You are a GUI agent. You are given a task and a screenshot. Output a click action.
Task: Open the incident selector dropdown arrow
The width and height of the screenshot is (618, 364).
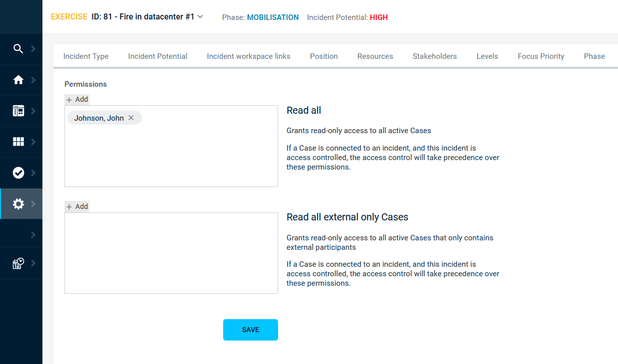(200, 17)
